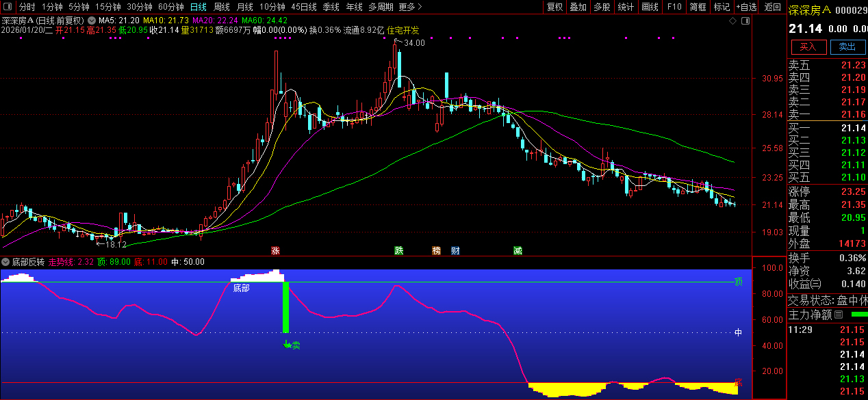Select the 60分钟 period tab
The width and height of the screenshot is (868, 400).
170,7
